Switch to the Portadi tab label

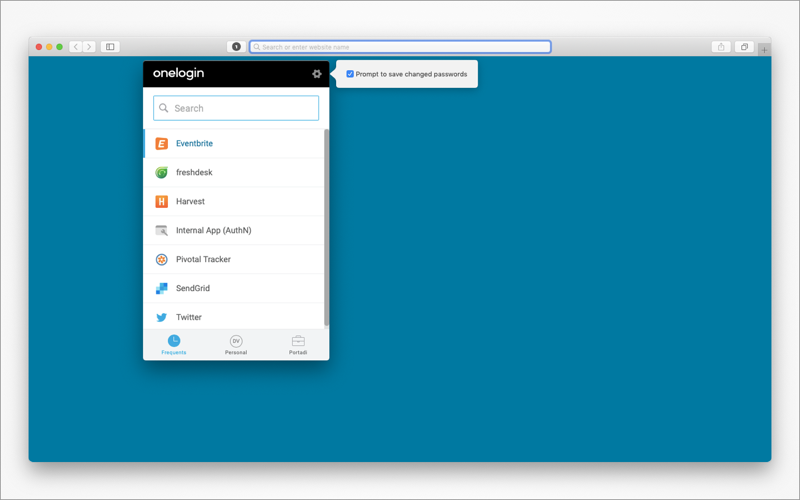coord(298,353)
